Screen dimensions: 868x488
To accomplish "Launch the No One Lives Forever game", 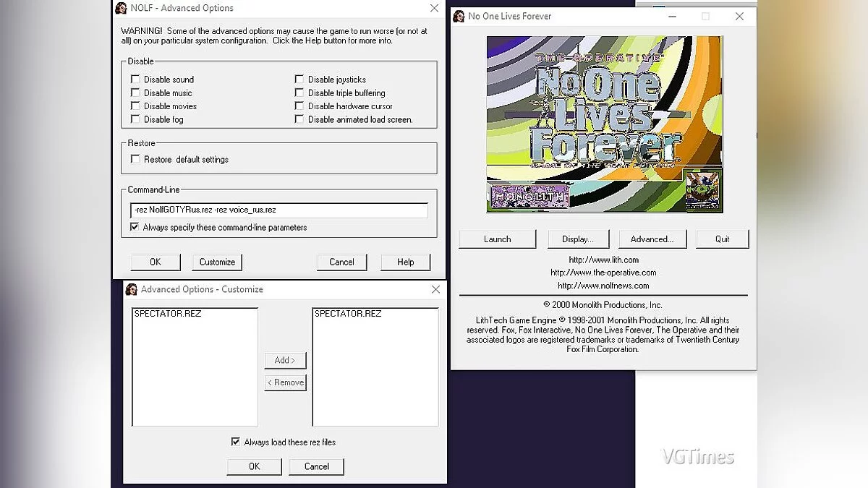I will pos(498,239).
